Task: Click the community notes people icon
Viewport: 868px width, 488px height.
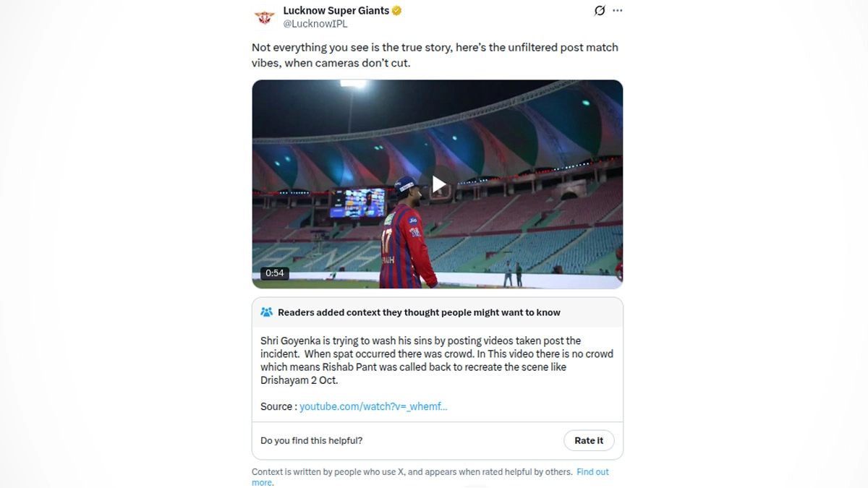Action: 266,312
